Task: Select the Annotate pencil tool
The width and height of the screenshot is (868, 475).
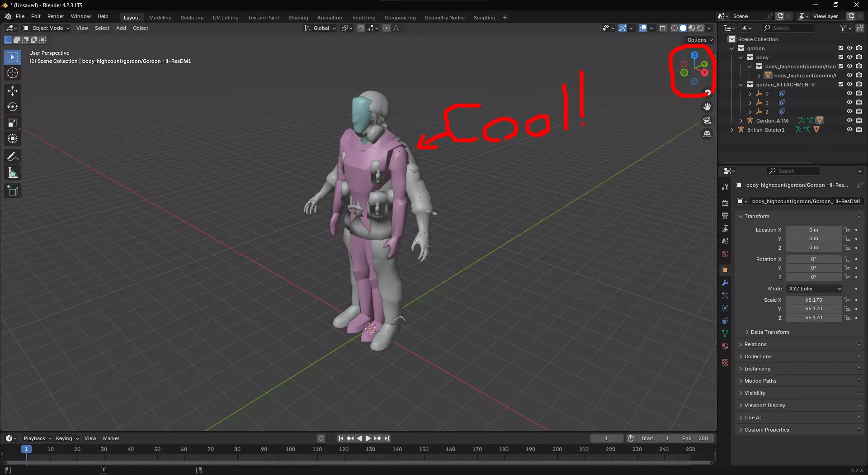Action: tap(13, 157)
